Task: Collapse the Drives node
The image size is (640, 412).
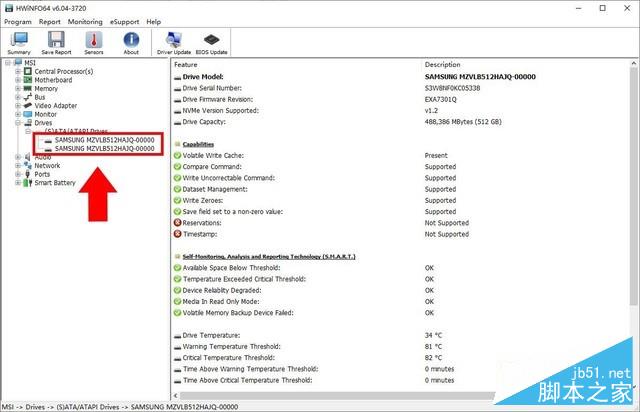Action: pos(18,123)
